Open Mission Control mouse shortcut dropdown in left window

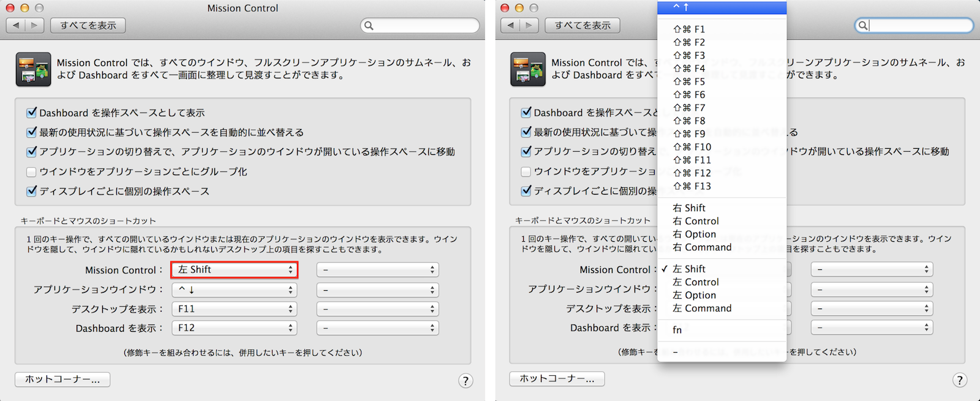tap(378, 270)
